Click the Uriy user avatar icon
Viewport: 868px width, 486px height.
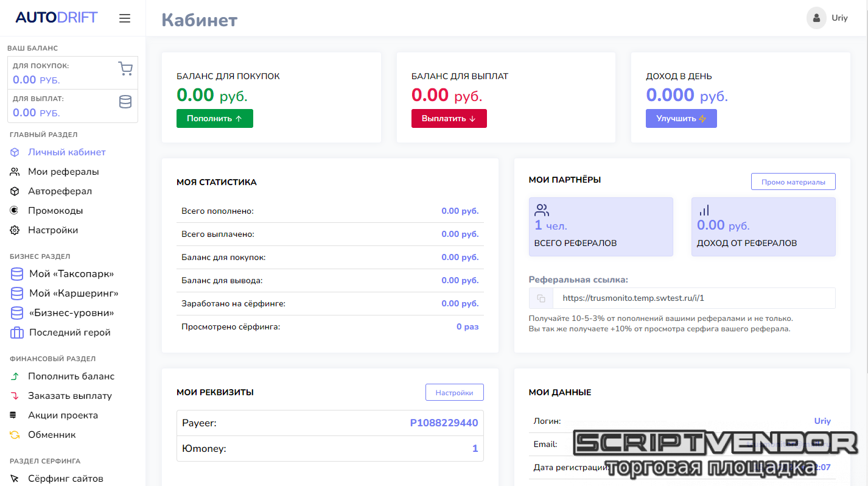click(816, 18)
